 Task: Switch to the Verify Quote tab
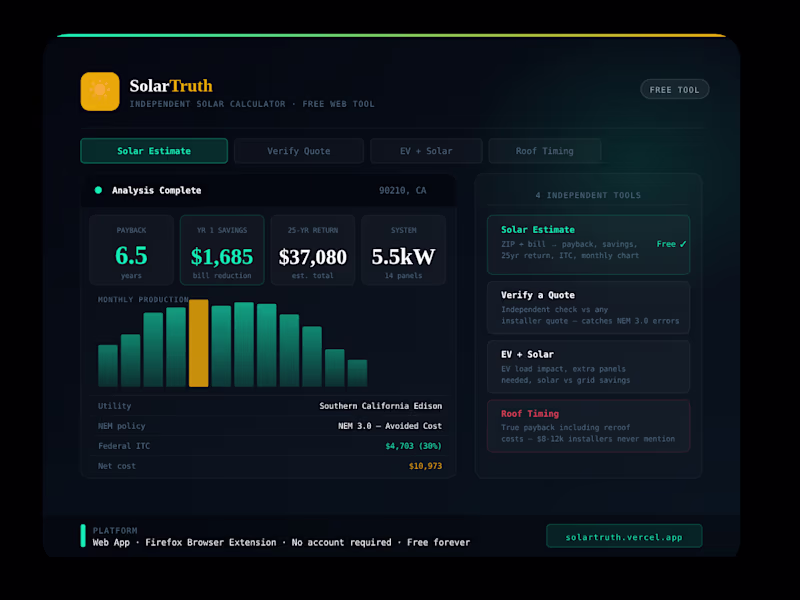pos(299,150)
